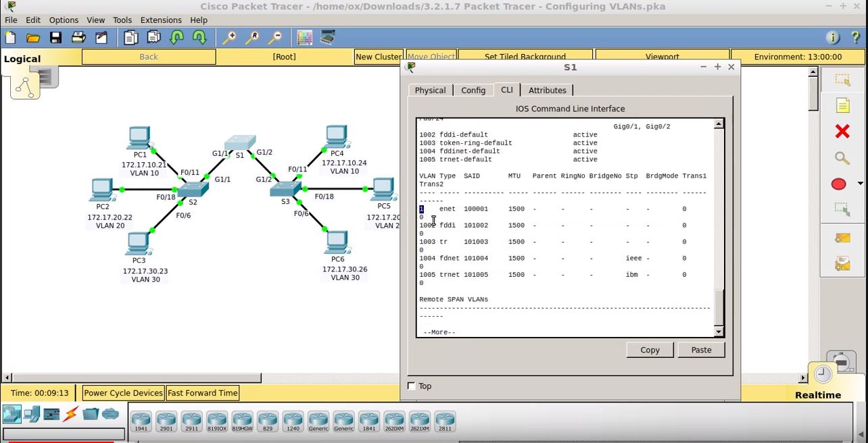
Task: Open the Activity Wizard toolbar icon
Action: [x=327, y=37]
